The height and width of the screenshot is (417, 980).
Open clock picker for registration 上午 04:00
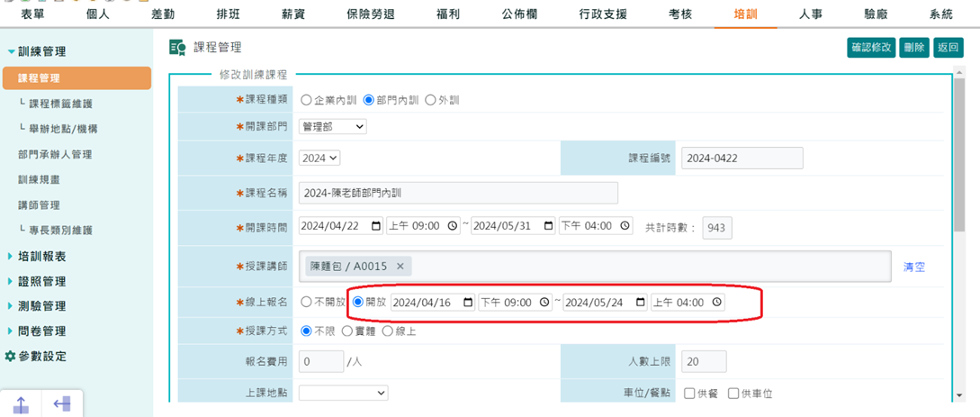click(717, 303)
